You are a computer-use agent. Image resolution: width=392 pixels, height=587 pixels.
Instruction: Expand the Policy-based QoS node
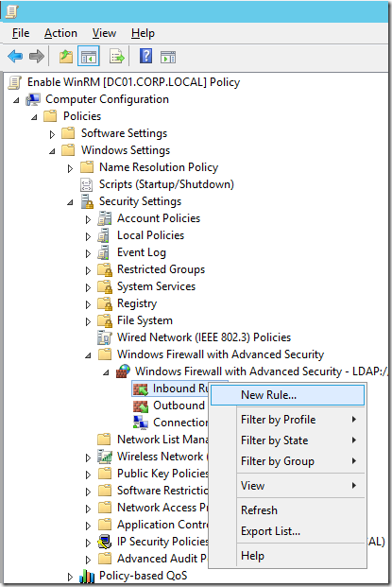(x=70, y=577)
